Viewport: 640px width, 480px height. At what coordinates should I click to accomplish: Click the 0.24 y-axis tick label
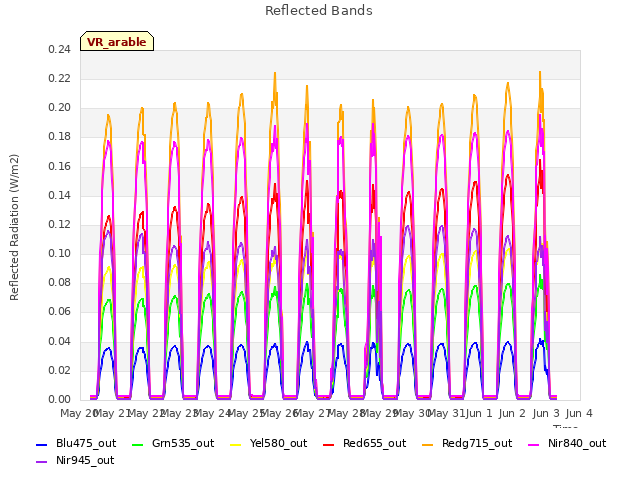pyautogui.click(x=60, y=49)
